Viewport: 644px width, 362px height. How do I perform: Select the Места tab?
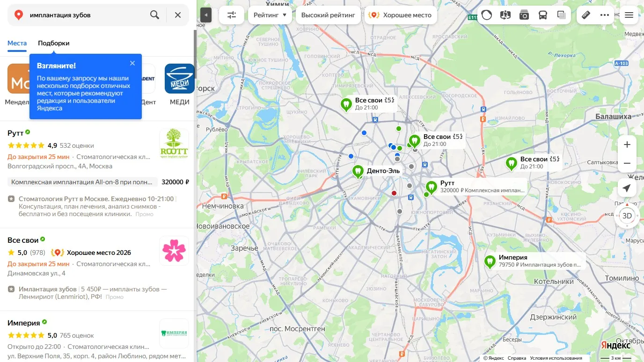coord(17,43)
